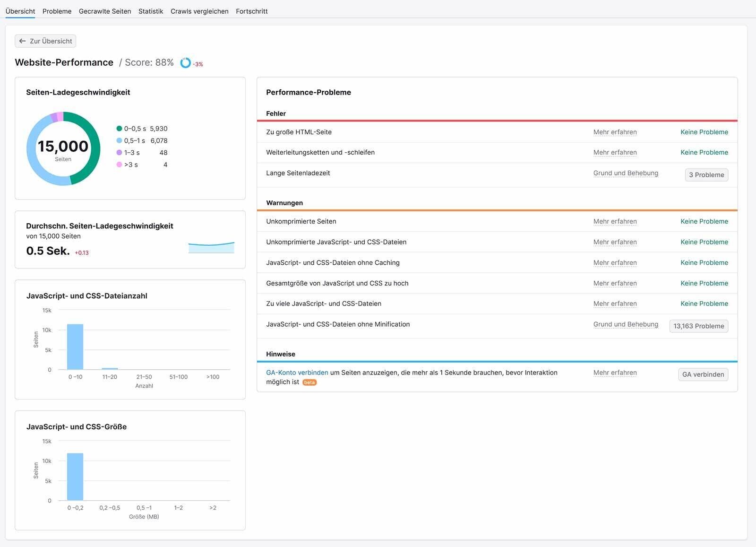The height and width of the screenshot is (547, 756).
Task: Open the 3 Probleme button for Lange Seitenladezeit
Action: pyautogui.click(x=706, y=175)
